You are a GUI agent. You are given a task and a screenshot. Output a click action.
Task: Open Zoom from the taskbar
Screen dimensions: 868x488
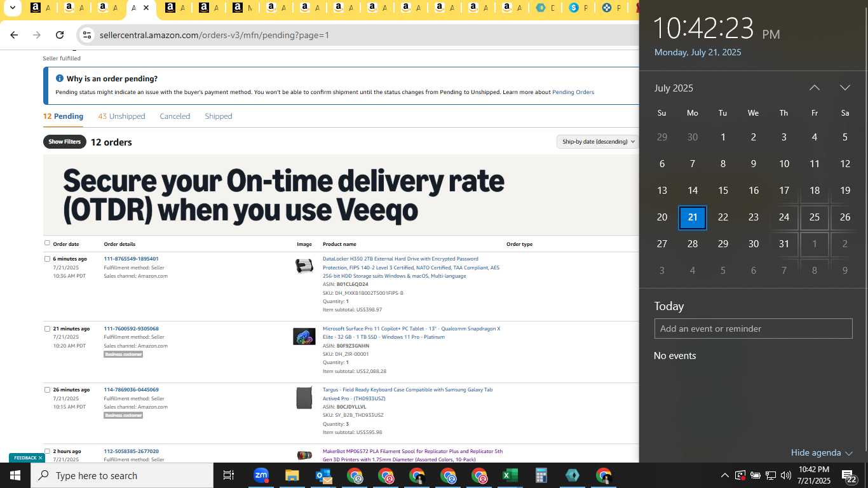[261, 475]
